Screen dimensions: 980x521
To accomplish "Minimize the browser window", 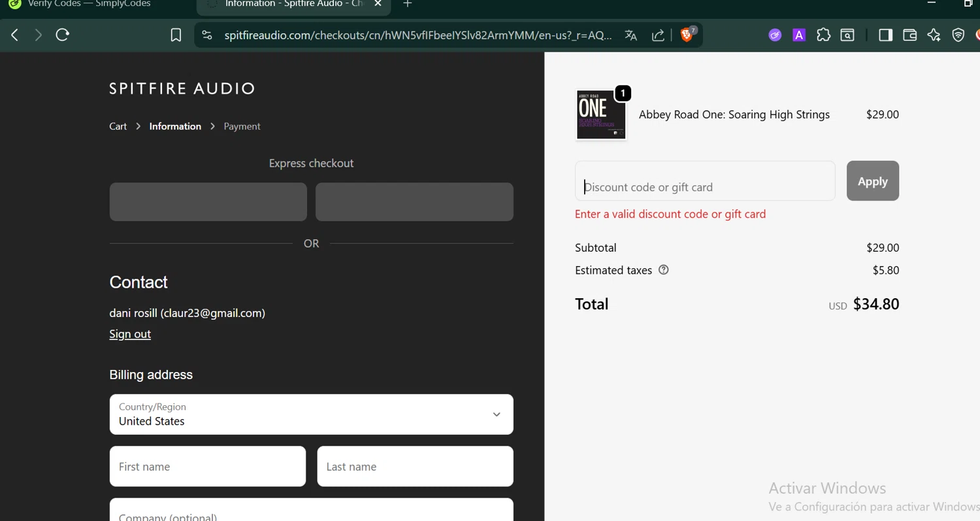I will click(x=932, y=3).
